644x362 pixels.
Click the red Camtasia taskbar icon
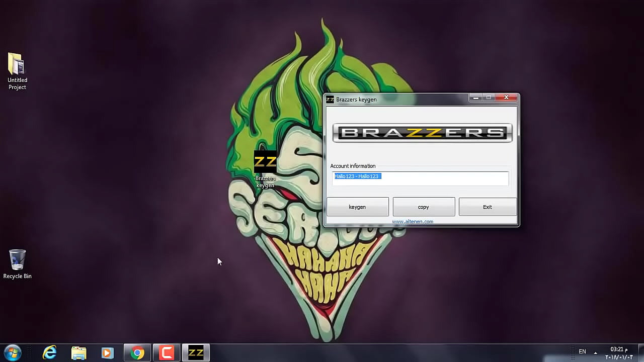coord(167,353)
